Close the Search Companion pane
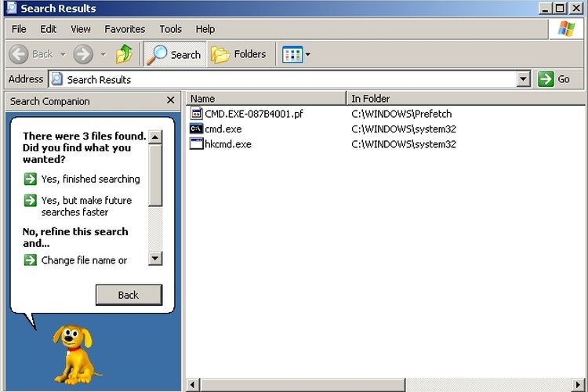 click(171, 100)
